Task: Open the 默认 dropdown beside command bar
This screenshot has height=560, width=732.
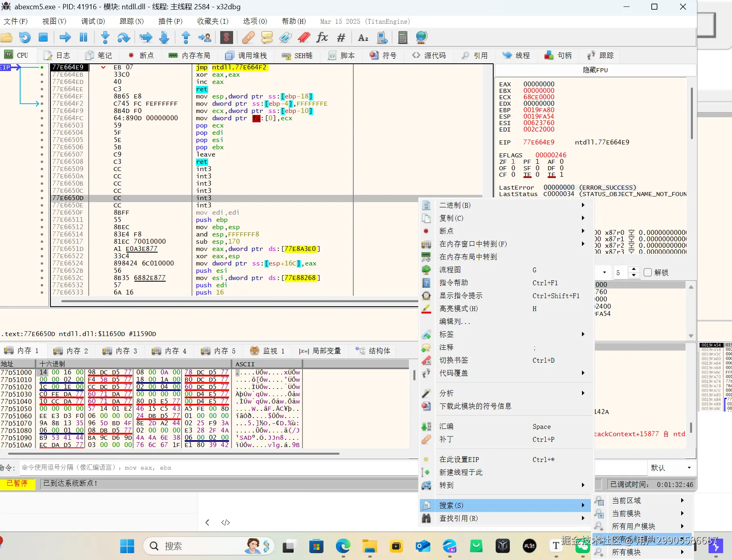Action: [x=671, y=468]
